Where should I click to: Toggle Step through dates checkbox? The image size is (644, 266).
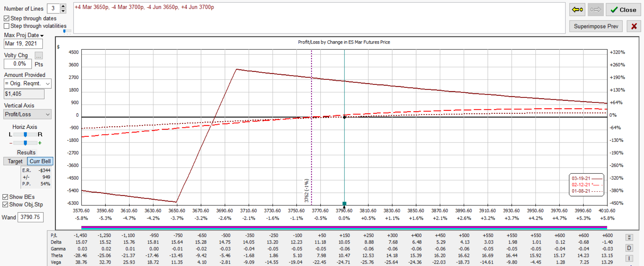(6, 18)
